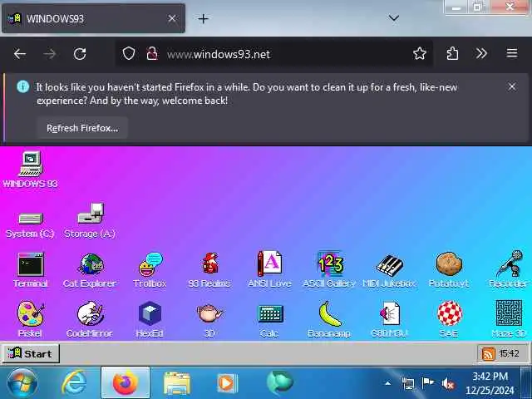Open System (C:) drive icon
Viewport: 532px width, 399px height.
[x=31, y=220]
